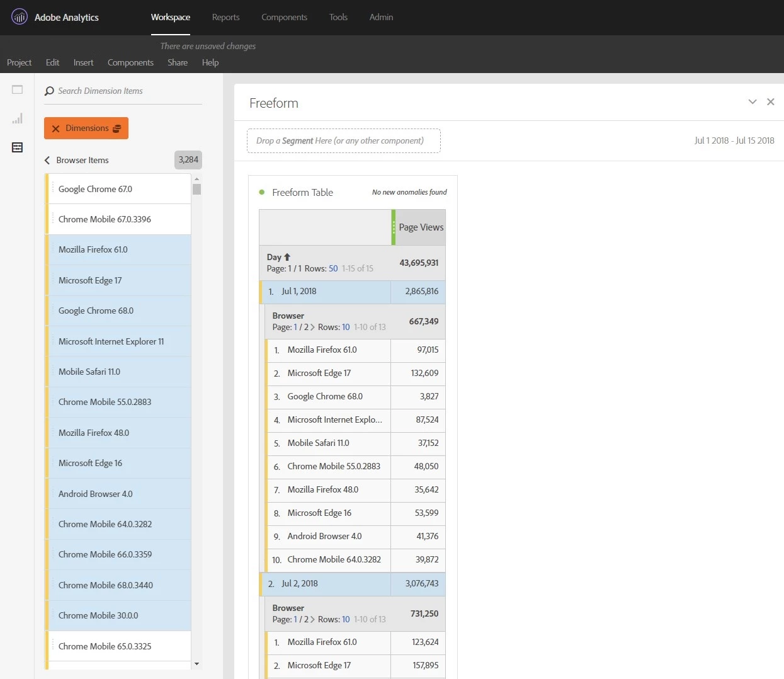
Task: Click the Drop a Segment Here zone
Action: pyautogui.click(x=344, y=140)
